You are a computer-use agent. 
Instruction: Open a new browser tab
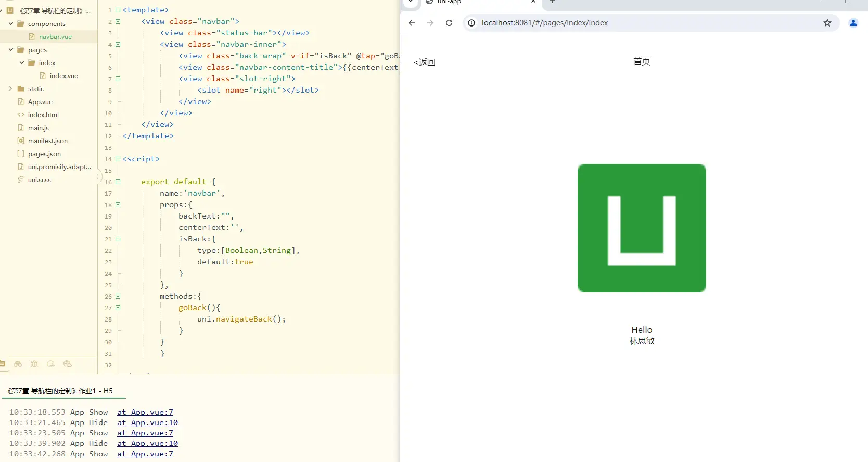pyautogui.click(x=552, y=2)
